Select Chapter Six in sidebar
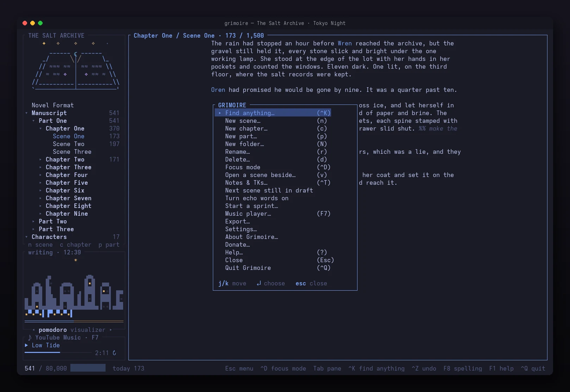This screenshot has height=392, width=570. (x=65, y=190)
